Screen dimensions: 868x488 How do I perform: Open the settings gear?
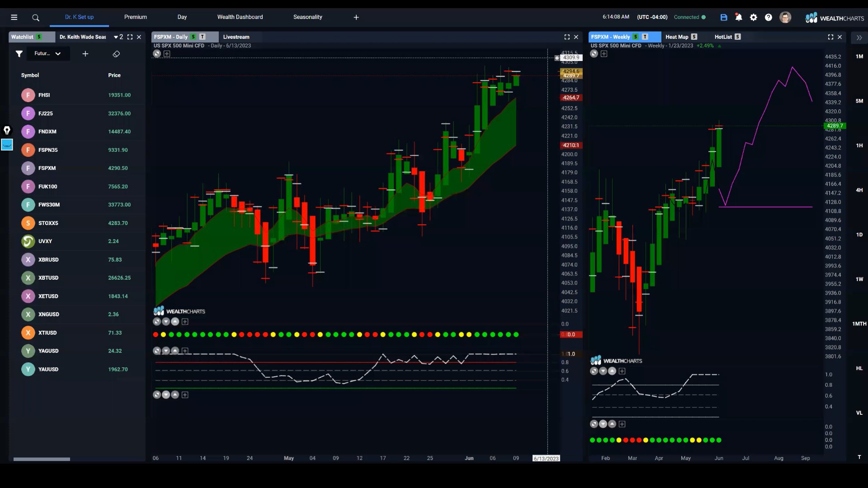[x=754, y=17]
